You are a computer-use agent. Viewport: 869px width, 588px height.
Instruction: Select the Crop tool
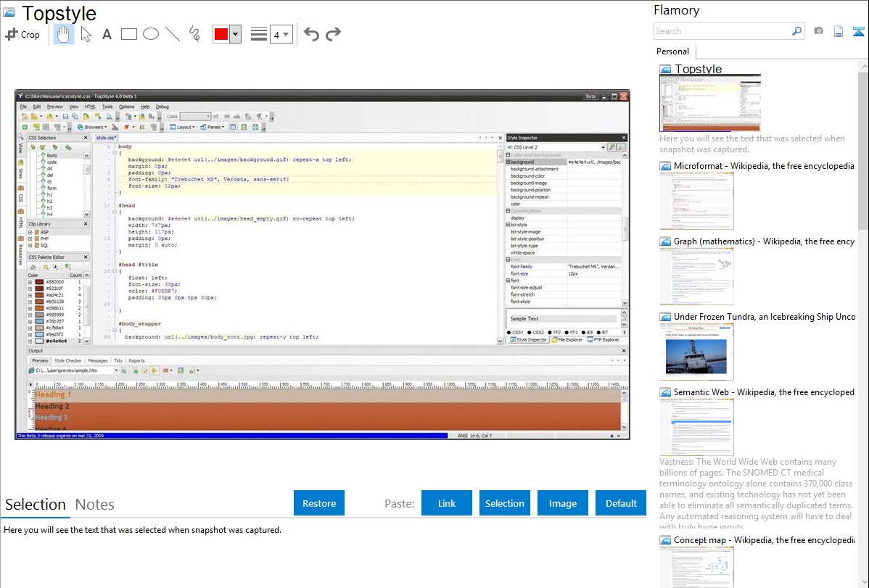point(22,34)
